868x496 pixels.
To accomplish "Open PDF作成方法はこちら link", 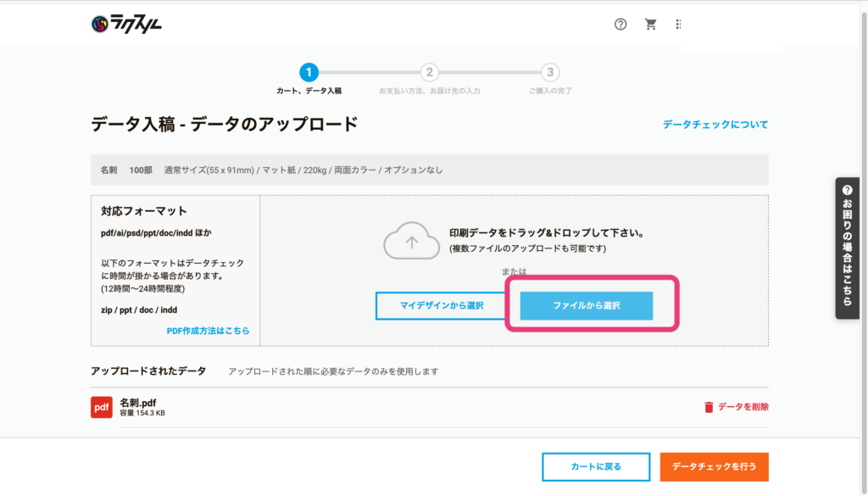I will 209,331.
